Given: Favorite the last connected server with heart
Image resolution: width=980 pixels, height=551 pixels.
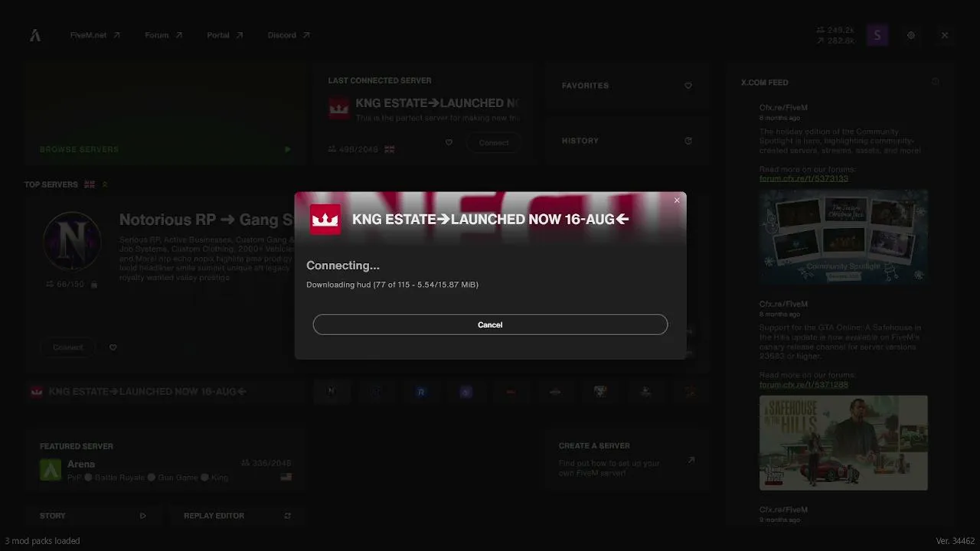Looking at the screenshot, I should pos(449,142).
